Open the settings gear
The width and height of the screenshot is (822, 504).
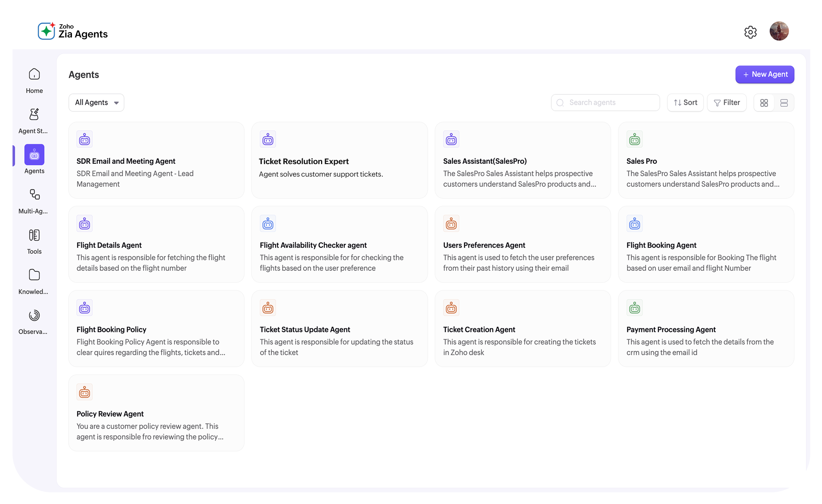click(750, 32)
